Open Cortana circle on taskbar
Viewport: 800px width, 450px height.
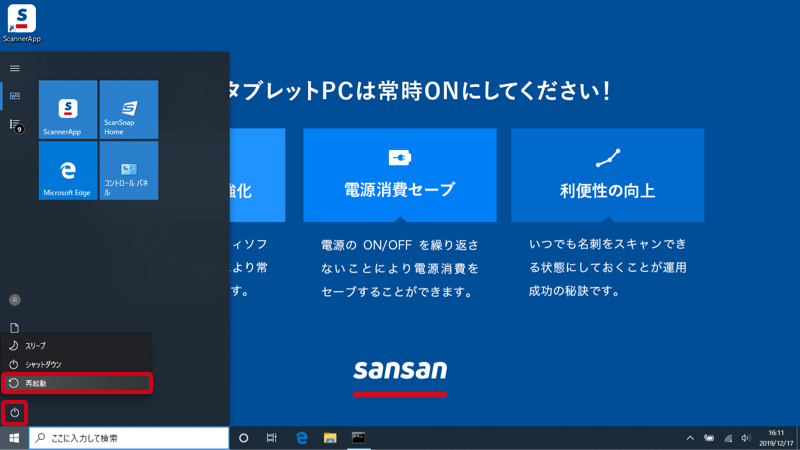click(243, 438)
